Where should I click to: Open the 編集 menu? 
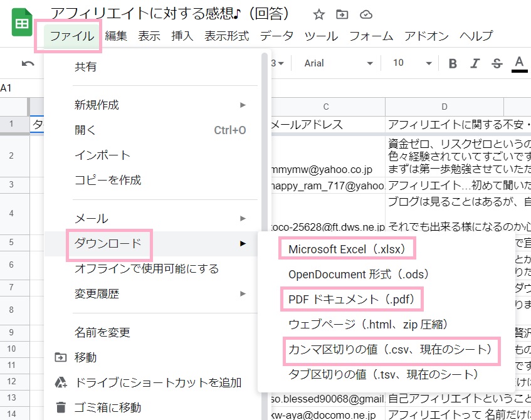coord(116,36)
